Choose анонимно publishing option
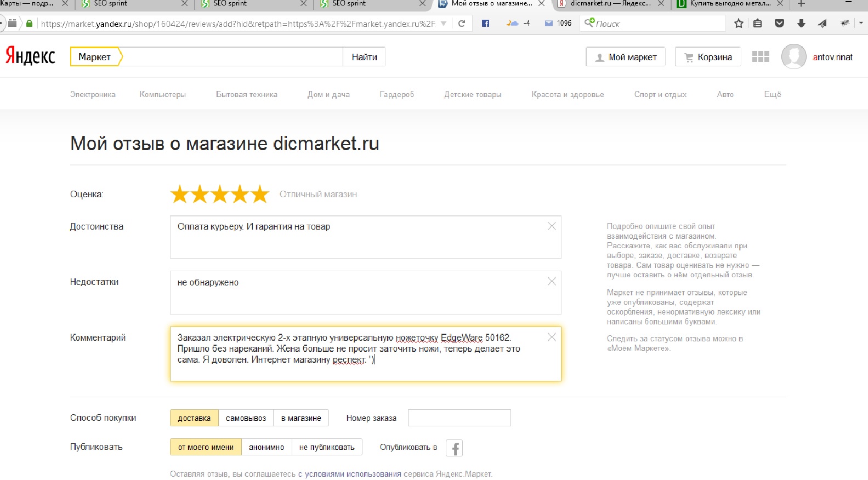Viewport: 868px width, 480px height. point(266,447)
